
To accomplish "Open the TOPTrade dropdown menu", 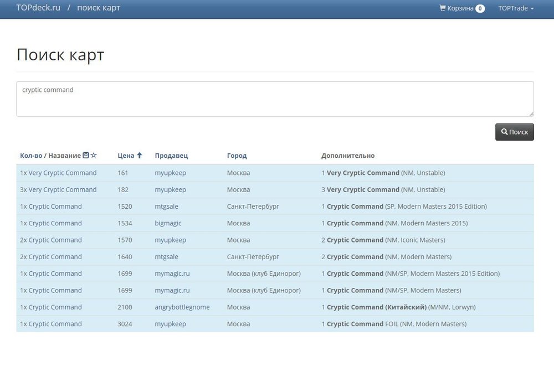I will coord(516,8).
